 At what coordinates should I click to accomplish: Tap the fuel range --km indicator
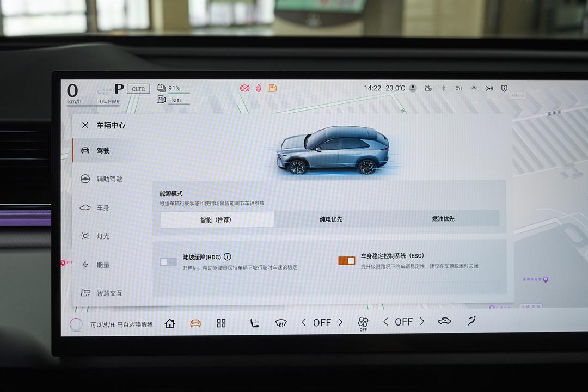(173, 100)
